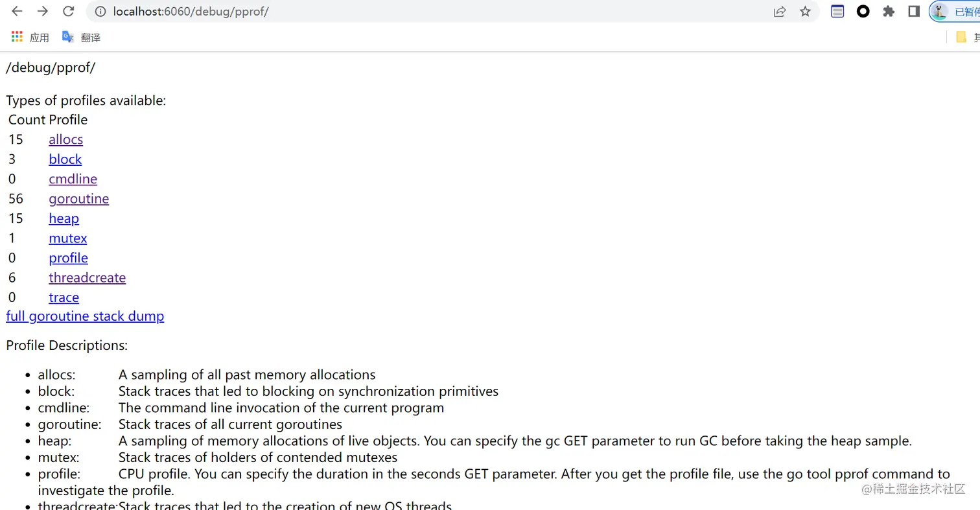
Task: Reload the pprof page
Action: coord(68,12)
